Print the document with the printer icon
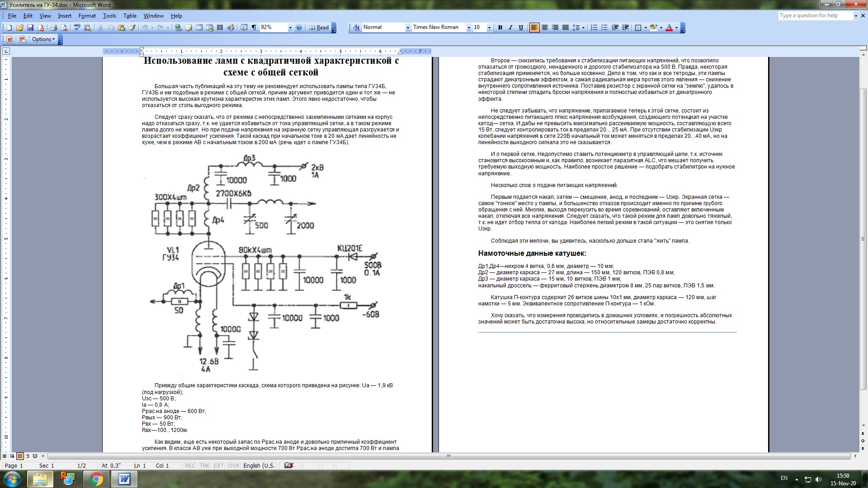 coord(53,28)
